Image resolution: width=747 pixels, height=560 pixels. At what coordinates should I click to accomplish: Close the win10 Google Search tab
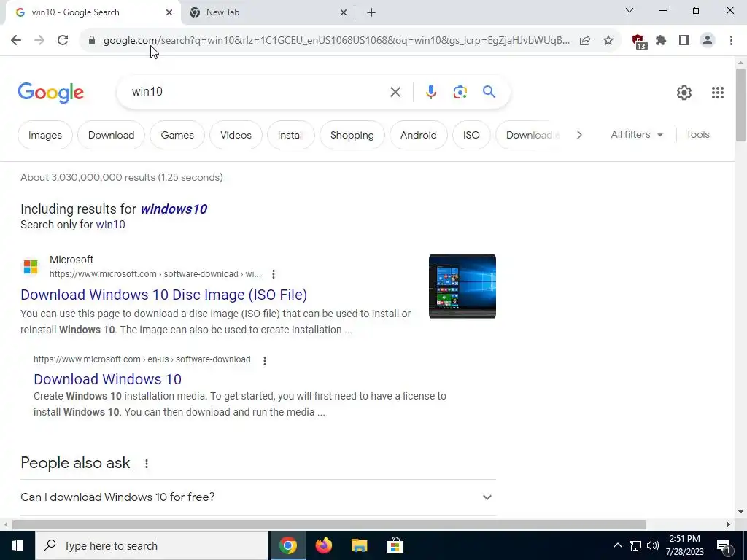pyautogui.click(x=169, y=12)
